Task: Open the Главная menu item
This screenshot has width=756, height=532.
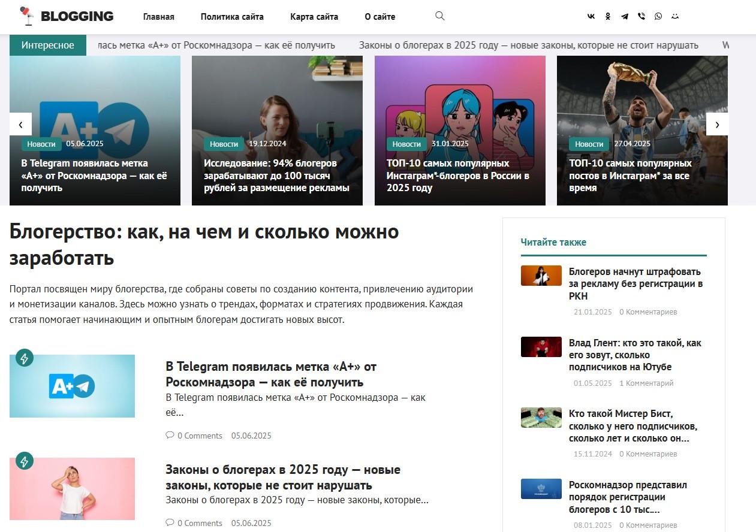Action: [159, 17]
